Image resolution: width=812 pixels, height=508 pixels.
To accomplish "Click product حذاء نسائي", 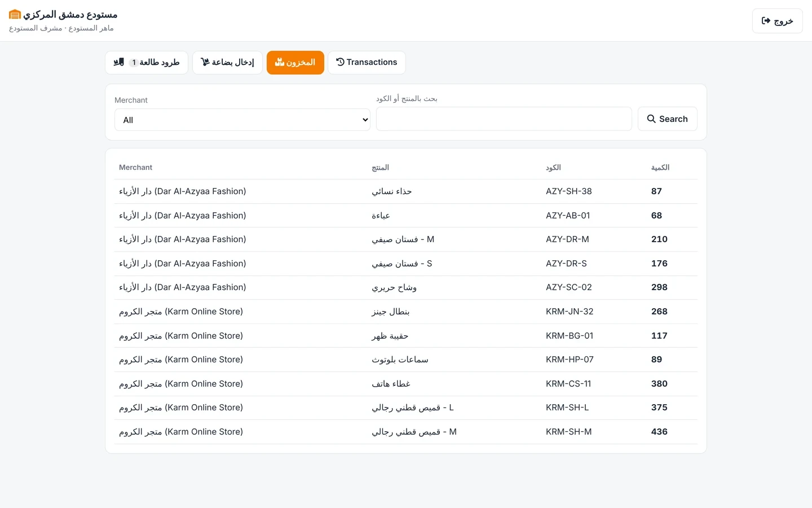I will tap(392, 191).
